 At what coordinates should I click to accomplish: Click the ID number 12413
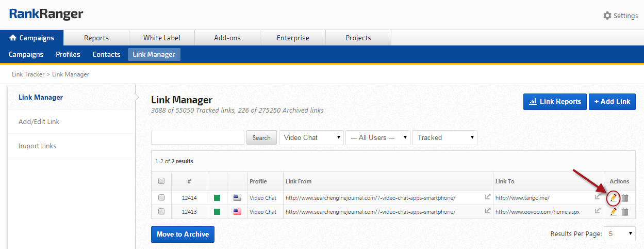pyautogui.click(x=190, y=212)
